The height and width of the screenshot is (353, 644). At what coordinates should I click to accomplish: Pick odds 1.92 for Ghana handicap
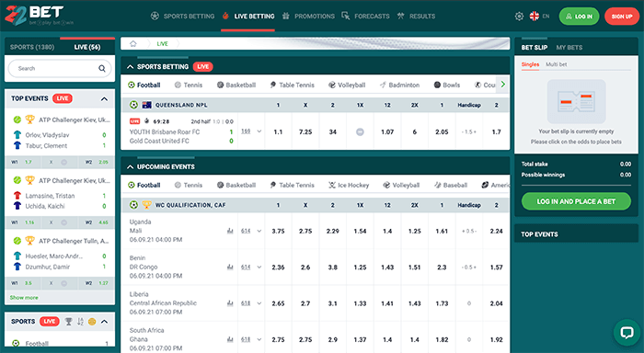[496, 339]
